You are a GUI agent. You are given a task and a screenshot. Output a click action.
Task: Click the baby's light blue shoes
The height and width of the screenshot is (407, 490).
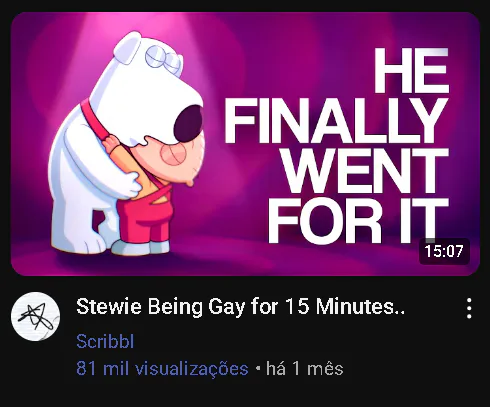(141, 247)
